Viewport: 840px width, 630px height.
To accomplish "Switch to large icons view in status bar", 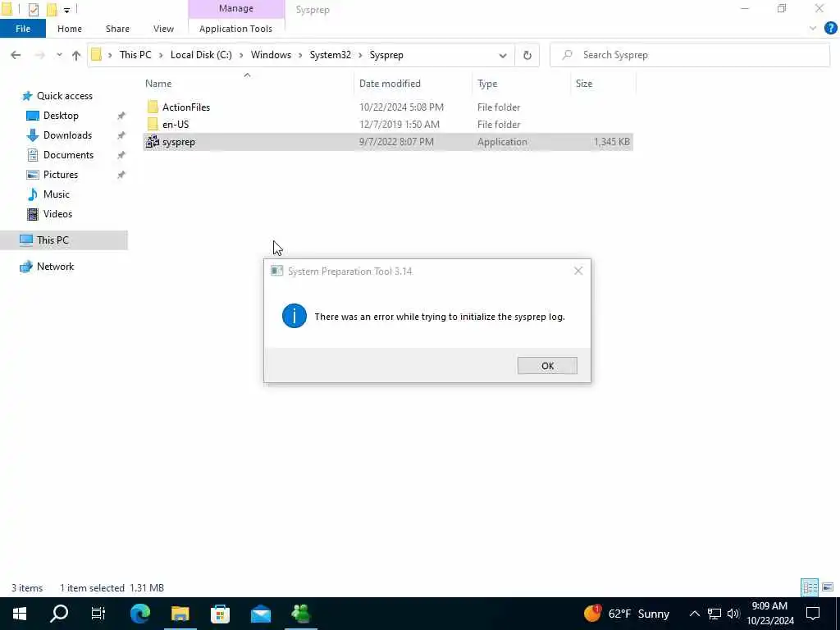I will 828,587.
